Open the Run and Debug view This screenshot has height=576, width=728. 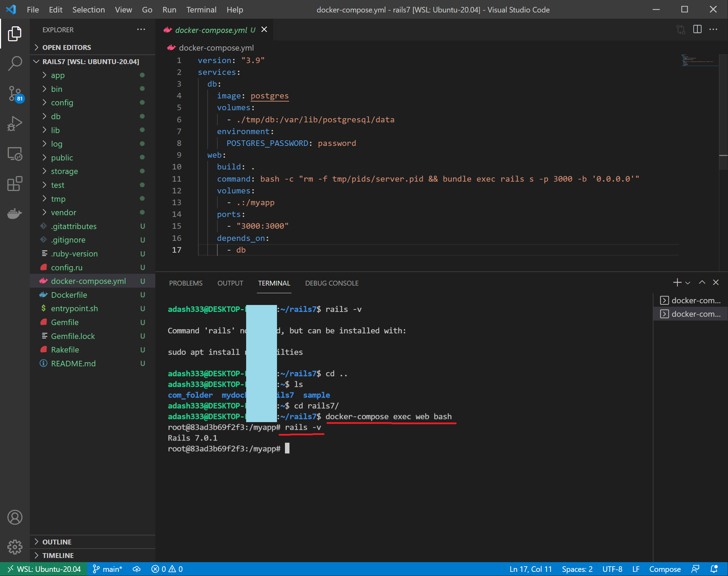click(x=15, y=123)
